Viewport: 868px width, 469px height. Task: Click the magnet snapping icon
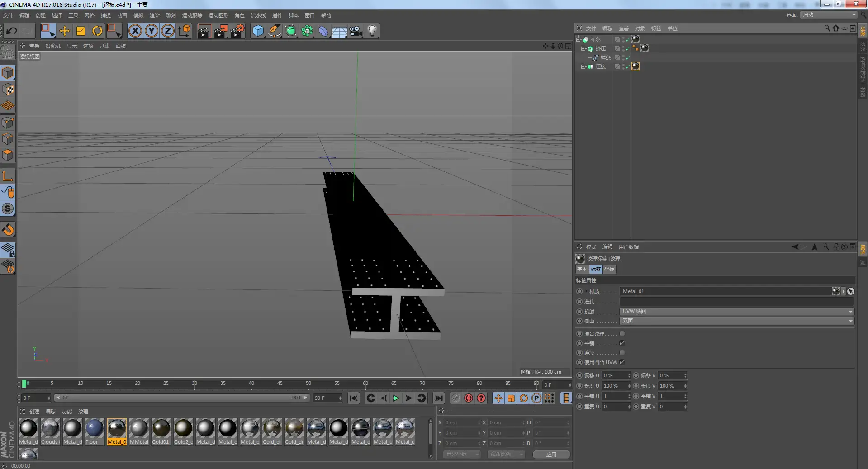(x=8, y=230)
